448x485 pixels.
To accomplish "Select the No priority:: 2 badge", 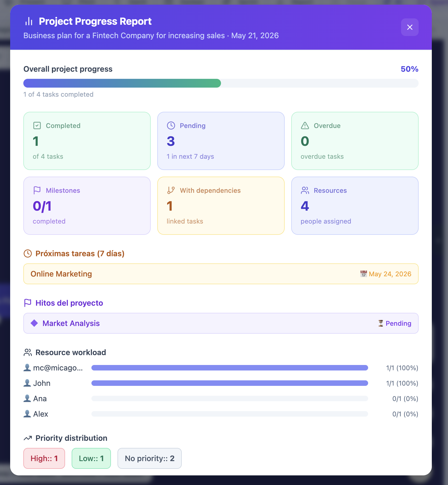I will (x=150, y=458).
